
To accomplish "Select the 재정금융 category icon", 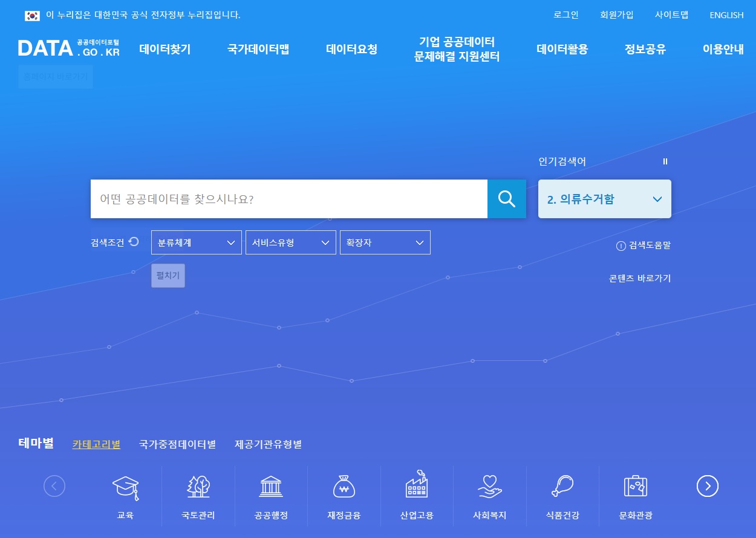I will click(x=344, y=496).
